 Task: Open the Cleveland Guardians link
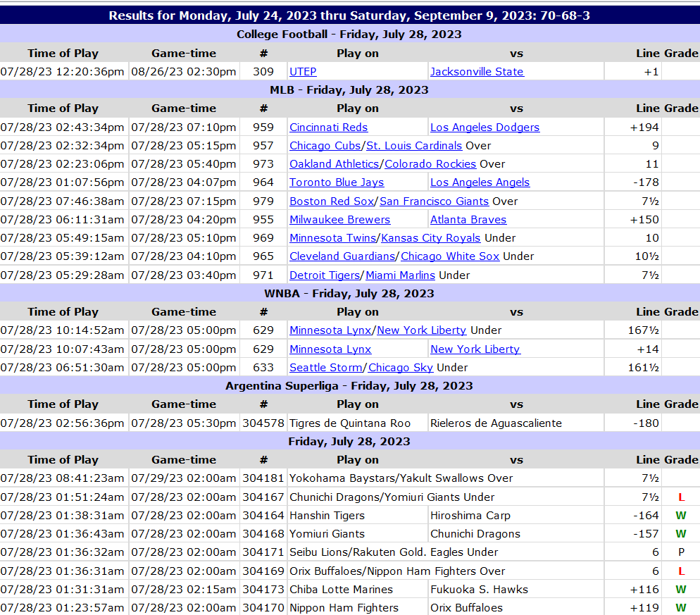(342, 256)
